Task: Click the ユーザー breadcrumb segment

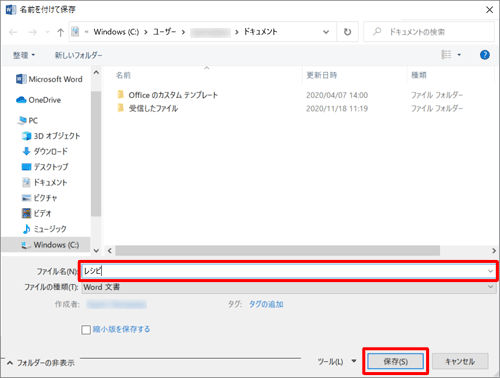Action: click(164, 32)
